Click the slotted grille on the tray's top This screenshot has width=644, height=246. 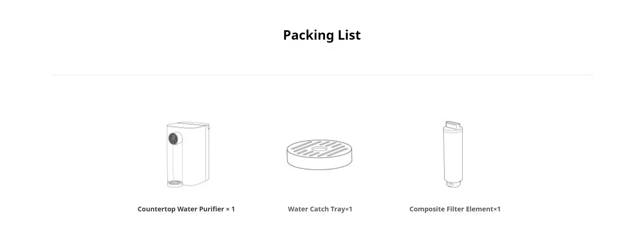coord(319,149)
